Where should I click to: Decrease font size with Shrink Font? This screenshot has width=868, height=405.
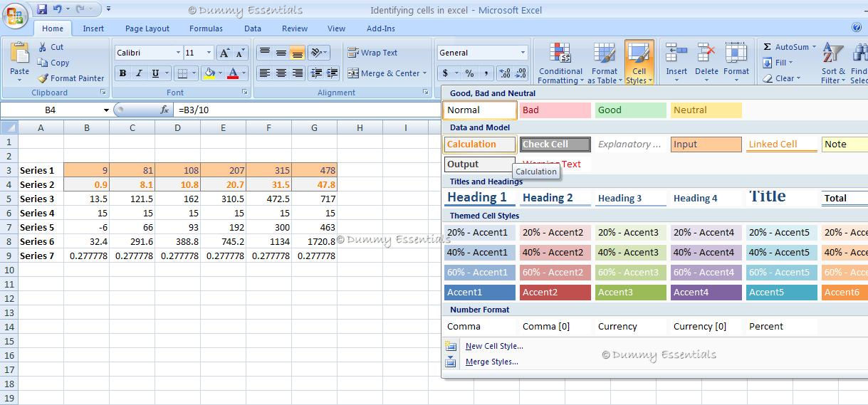pos(241,53)
